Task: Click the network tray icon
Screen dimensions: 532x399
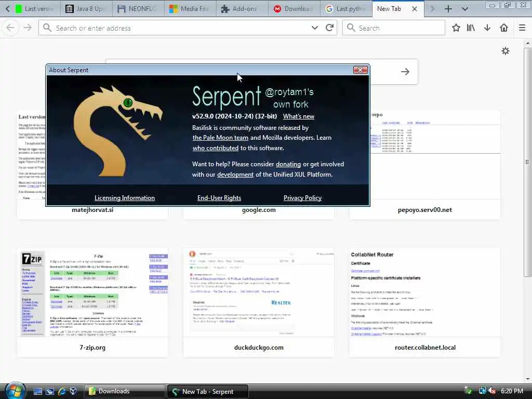Action: click(x=482, y=391)
